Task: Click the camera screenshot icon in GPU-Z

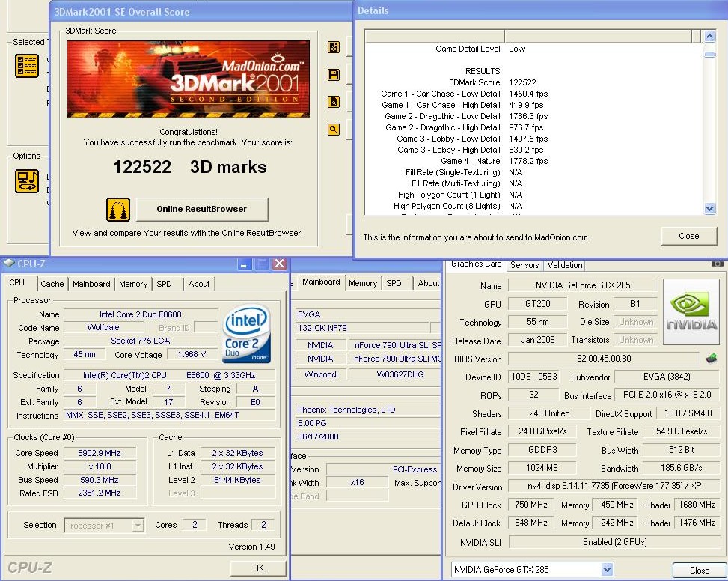Action: 717,264
